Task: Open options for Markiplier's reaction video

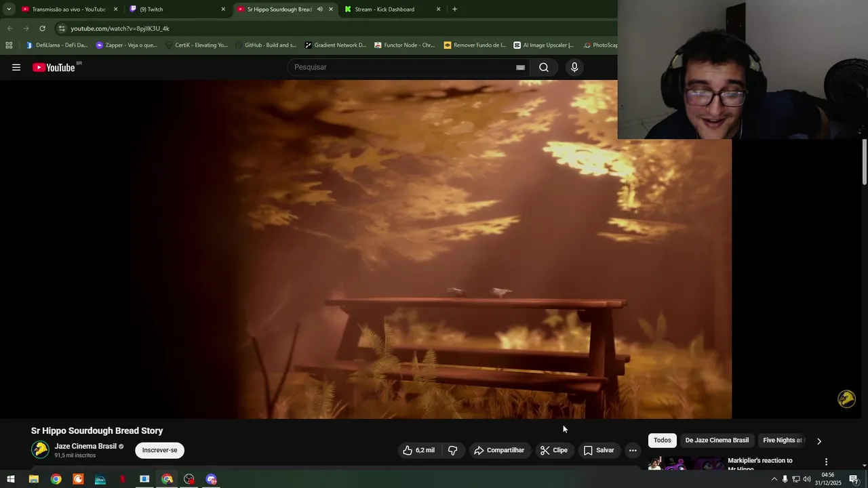Action: click(826, 462)
